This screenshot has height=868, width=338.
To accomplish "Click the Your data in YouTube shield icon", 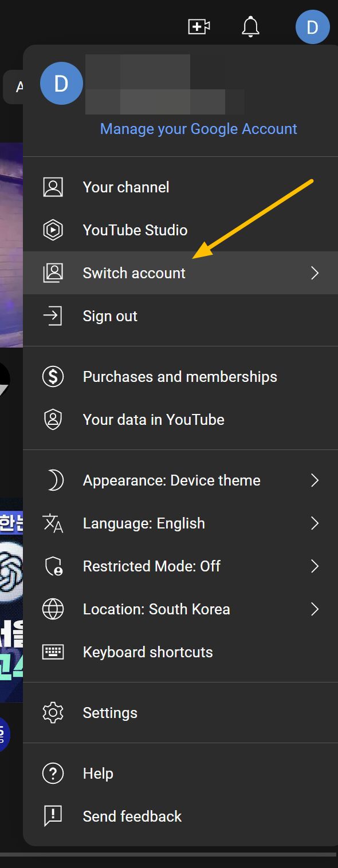I will click(53, 420).
